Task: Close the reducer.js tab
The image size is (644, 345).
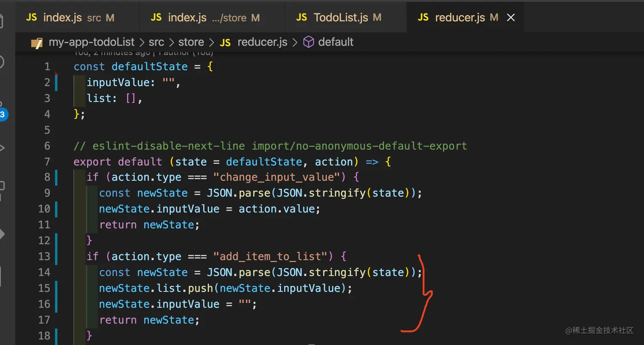Action: (x=510, y=17)
